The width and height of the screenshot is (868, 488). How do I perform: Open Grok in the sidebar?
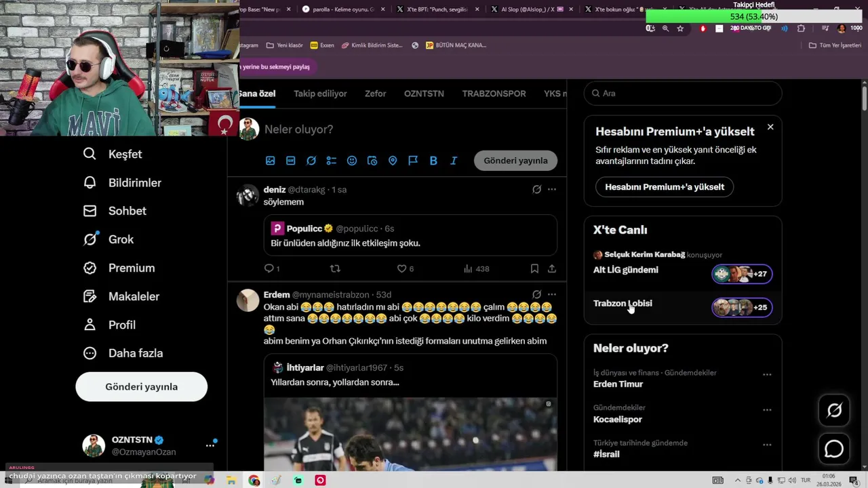tap(108, 239)
